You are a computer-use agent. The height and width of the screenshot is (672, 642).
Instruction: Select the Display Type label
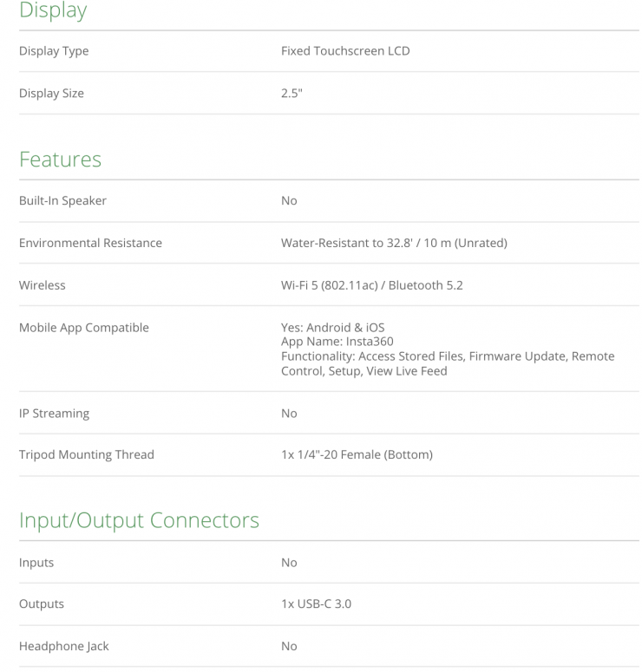54,51
